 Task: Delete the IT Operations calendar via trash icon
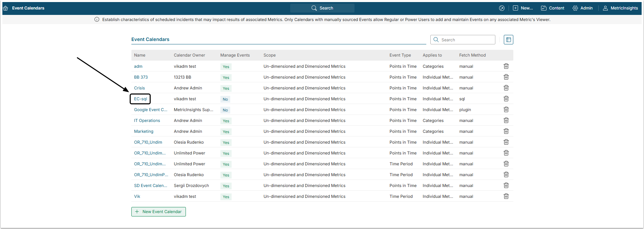(506, 120)
